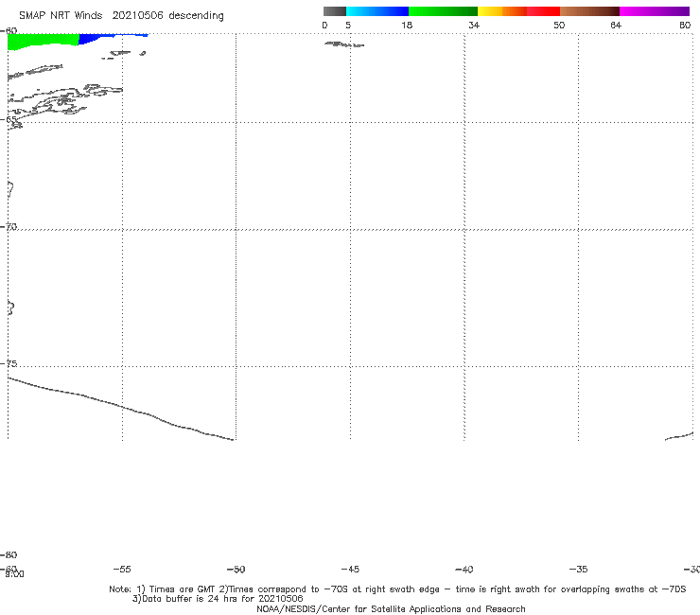Click the latitude label '-65'
The height and width of the screenshot is (615, 700).
coord(9,119)
